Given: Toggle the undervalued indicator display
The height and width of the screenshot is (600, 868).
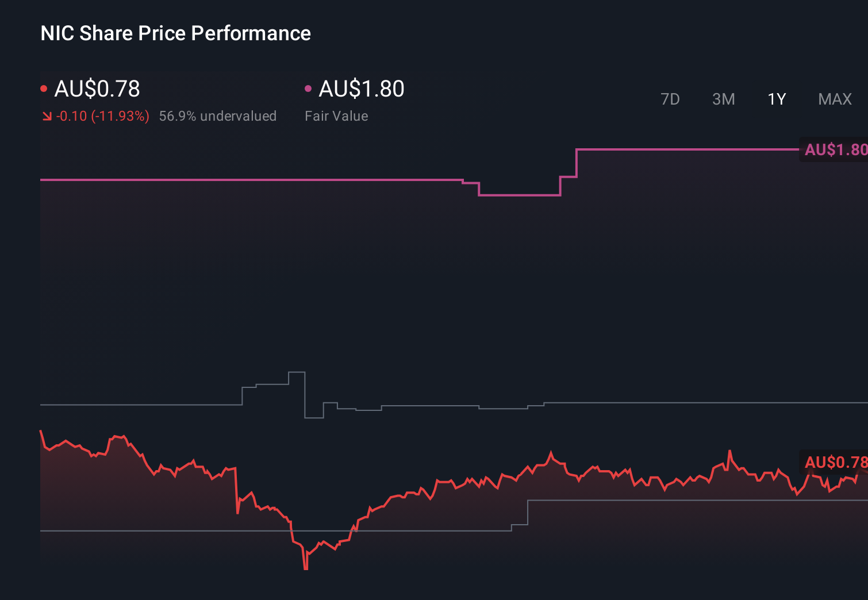Looking at the screenshot, I should (x=218, y=116).
